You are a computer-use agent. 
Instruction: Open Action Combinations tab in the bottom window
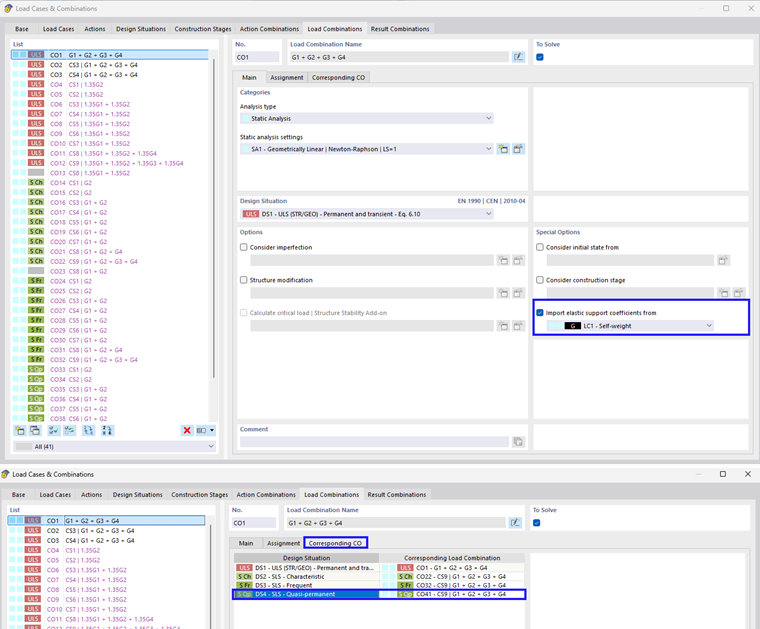pyautogui.click(x=266, y=494)
